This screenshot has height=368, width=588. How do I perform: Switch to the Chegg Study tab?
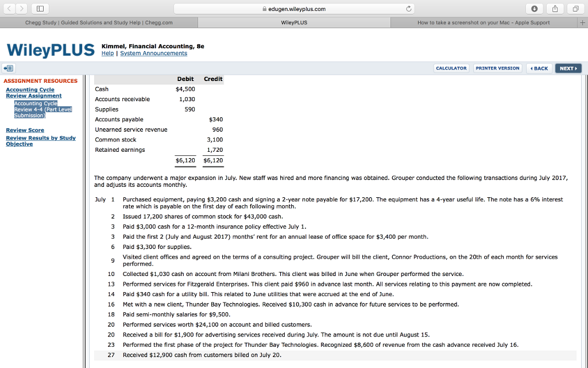click(x=99, y=22)
